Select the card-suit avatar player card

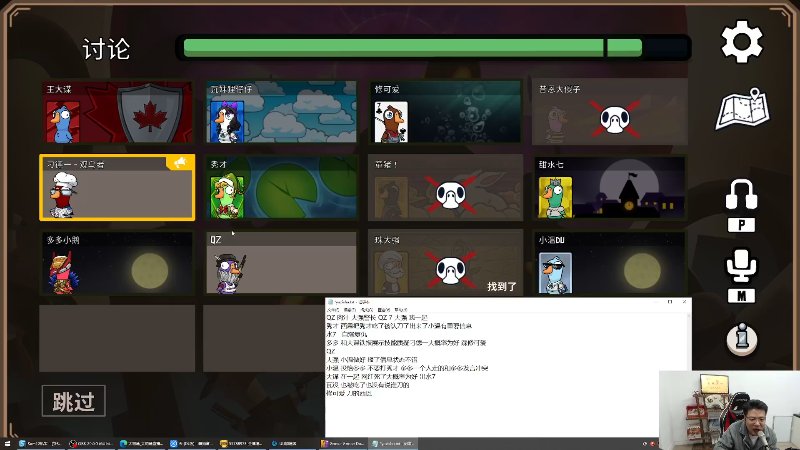[445, 112]
